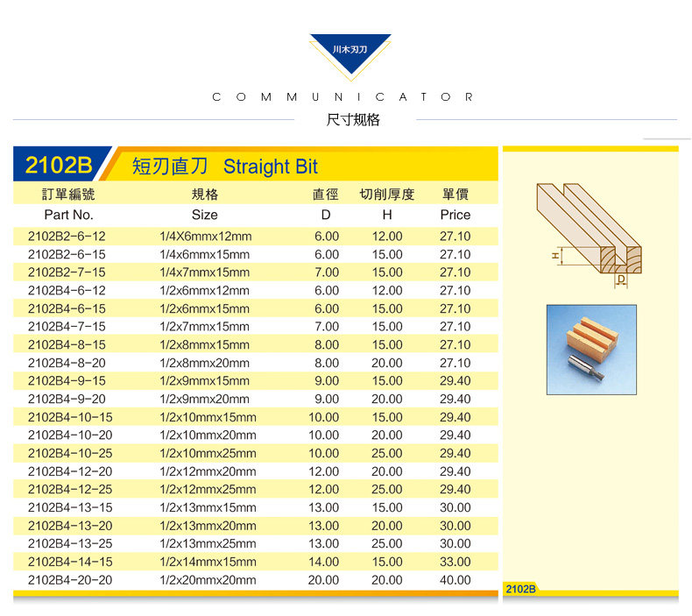Screen dimensions: 692x616
Task: Click D value 14.00
Action: tap(323, 562)
